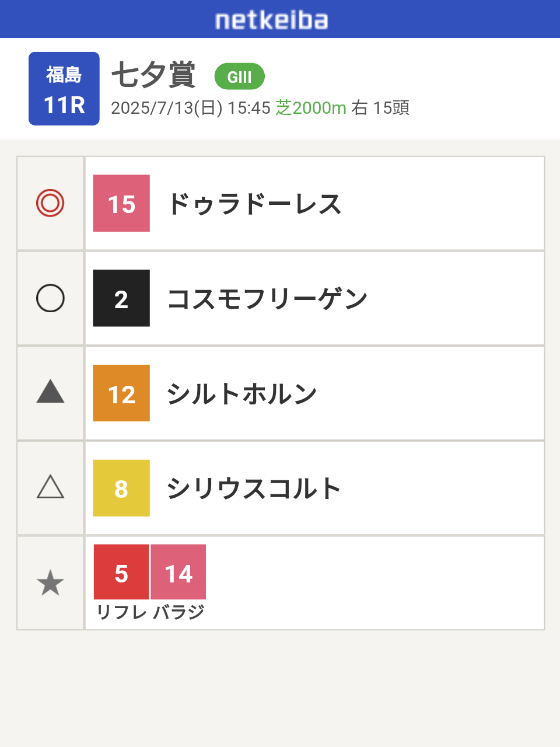560x747 pixels.
Task: Click the 芝2000m course info text
Action: click(311, 108)
